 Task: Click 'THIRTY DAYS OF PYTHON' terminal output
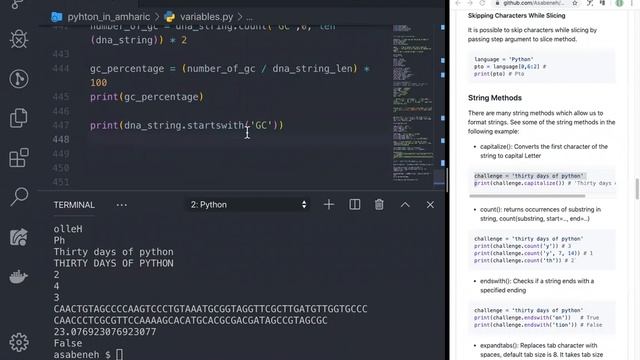tap(113, 263)
